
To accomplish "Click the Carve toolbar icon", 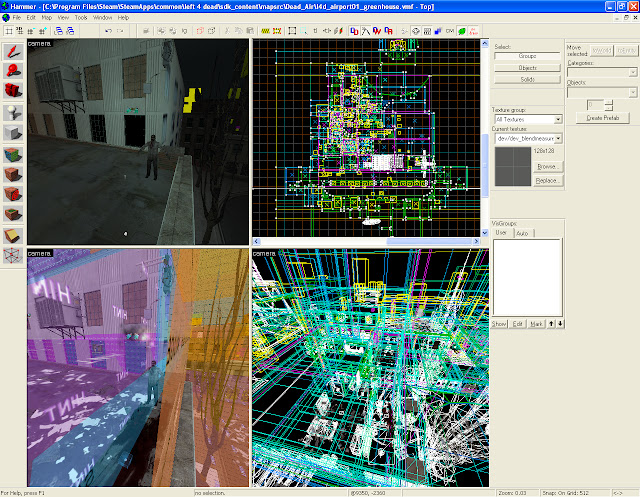I will click(x=146, y=31).
